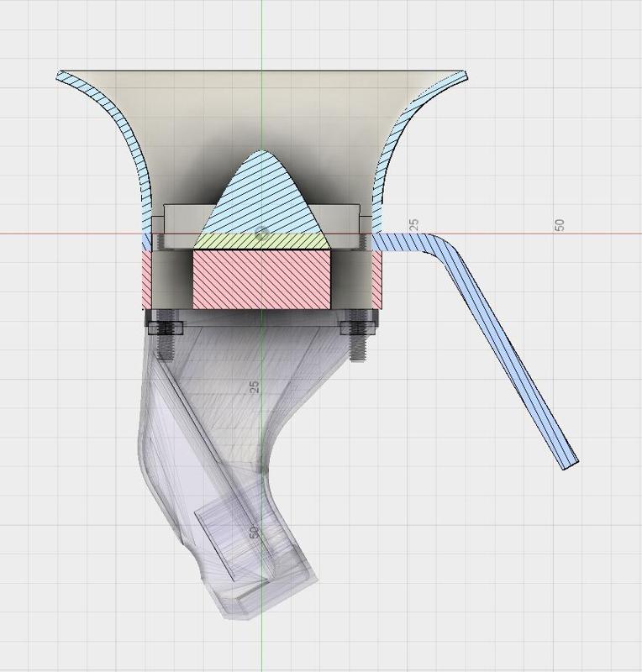The width and height of the screenshot is (642, 672).
Task: Select the large red hatched center block
Action: click(262, 280)
